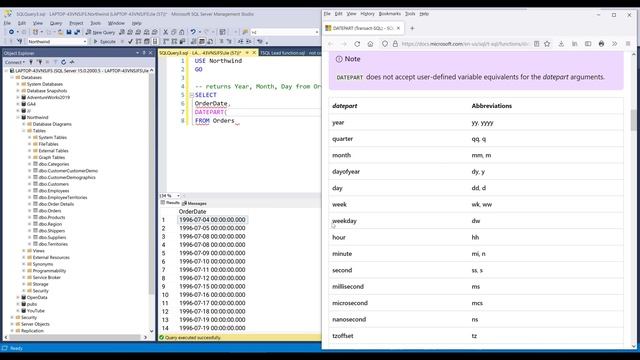Click the Undo arrow icon
The height and width of the screenshot is (360, 640).
click(x=193, y=32)
